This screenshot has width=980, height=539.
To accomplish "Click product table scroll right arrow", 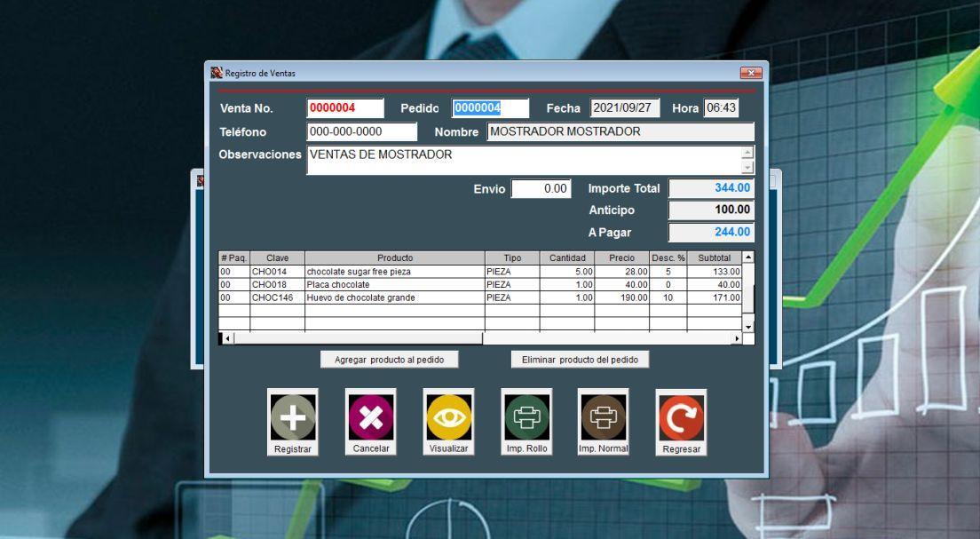I will coord(737,338).
